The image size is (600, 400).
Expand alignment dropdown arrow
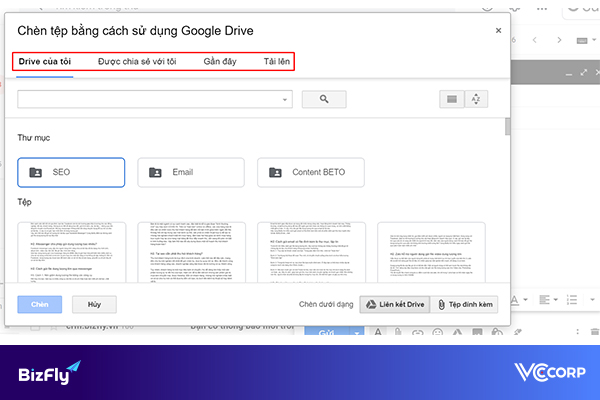(x=556, y=300)
